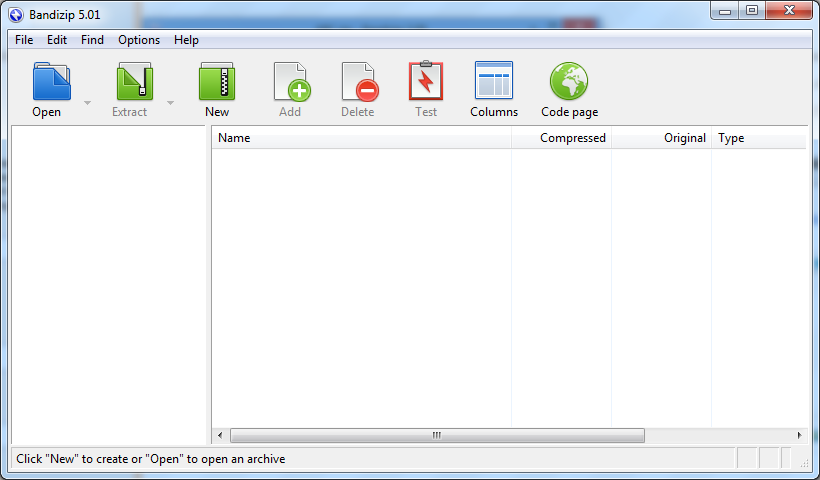Viewport: 820px width, 480px height.
Task: Open the Options menu
Action: click(139, 40)
